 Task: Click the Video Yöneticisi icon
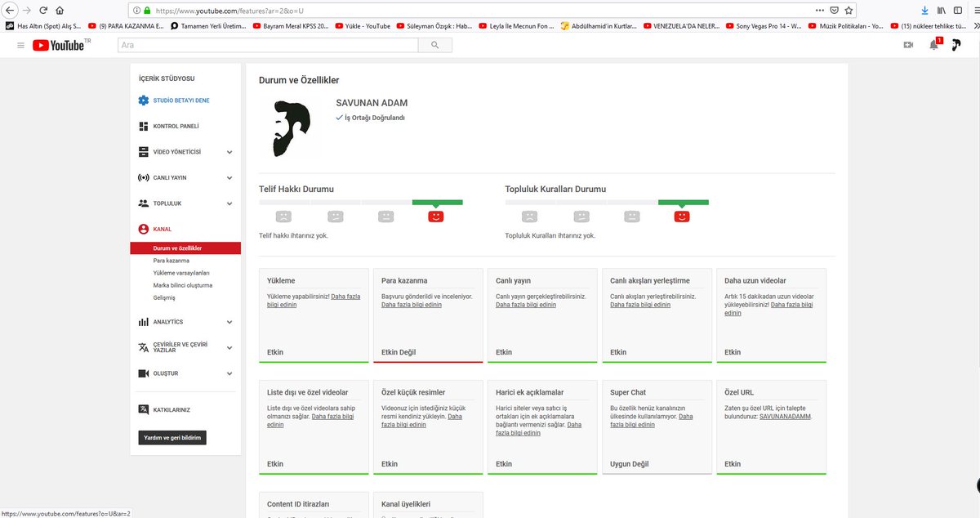pos(144,152)
